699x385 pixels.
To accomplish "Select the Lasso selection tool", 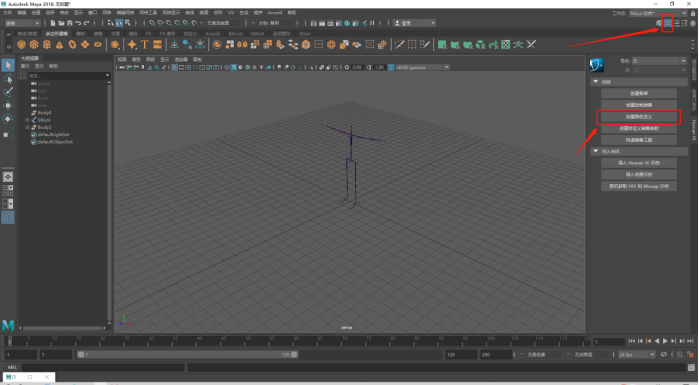I will tap(8, 79).
